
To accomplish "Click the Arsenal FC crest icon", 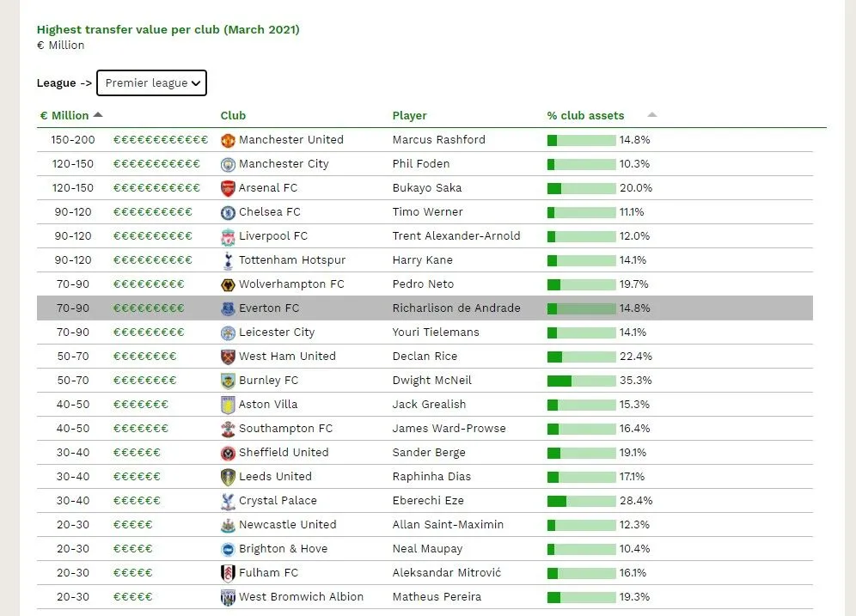I will click(228, 188).
